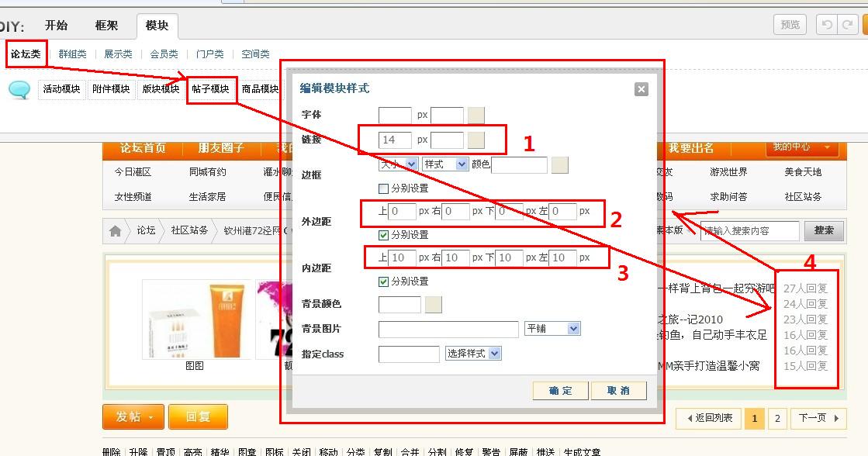Choose the 门户类 module category

pos(209,54)
